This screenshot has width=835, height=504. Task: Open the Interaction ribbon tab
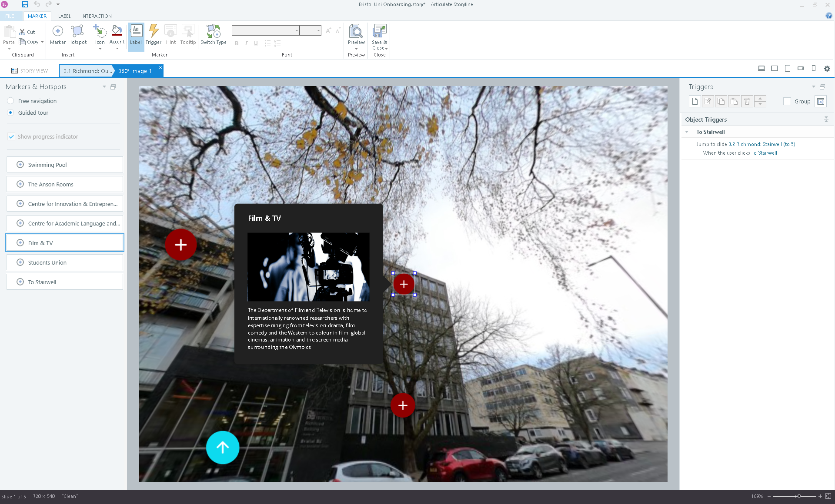coord(96,16)
